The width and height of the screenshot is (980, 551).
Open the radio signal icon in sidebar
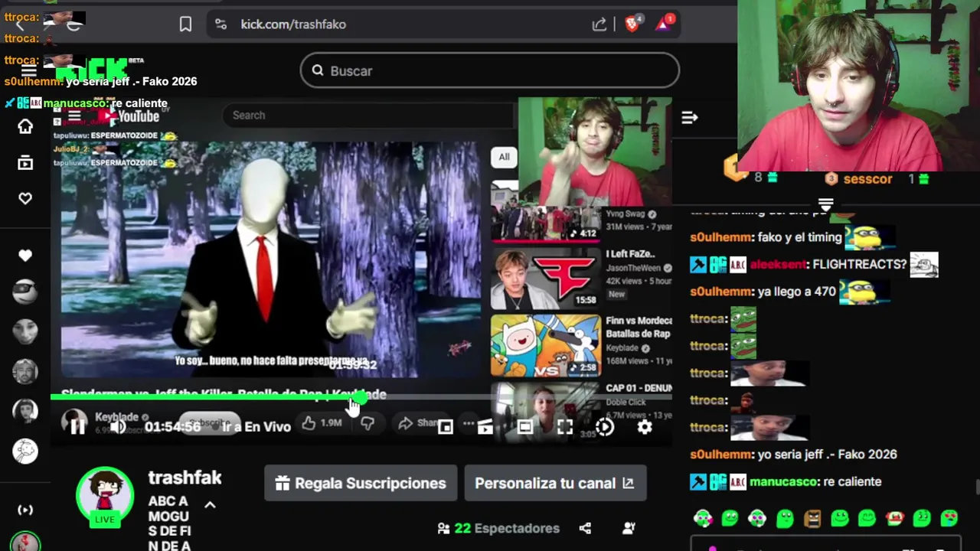[x=25, y=510]
